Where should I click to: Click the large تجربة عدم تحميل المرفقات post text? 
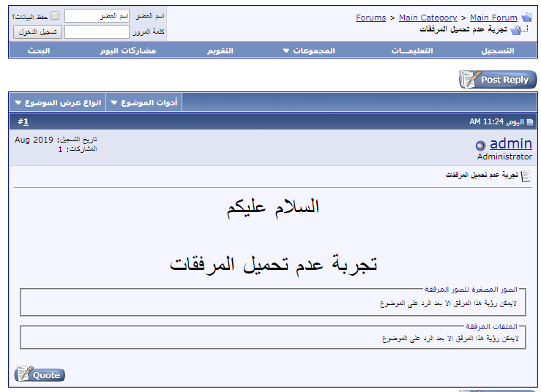point(274,265)
